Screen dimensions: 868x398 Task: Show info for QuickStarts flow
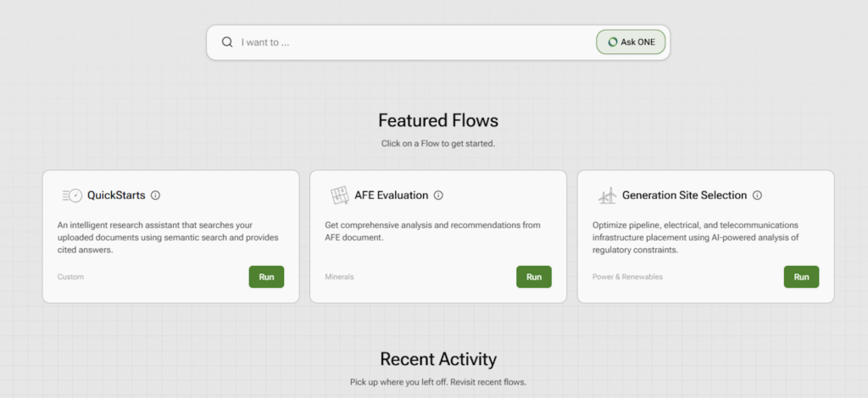click(155, 196)
